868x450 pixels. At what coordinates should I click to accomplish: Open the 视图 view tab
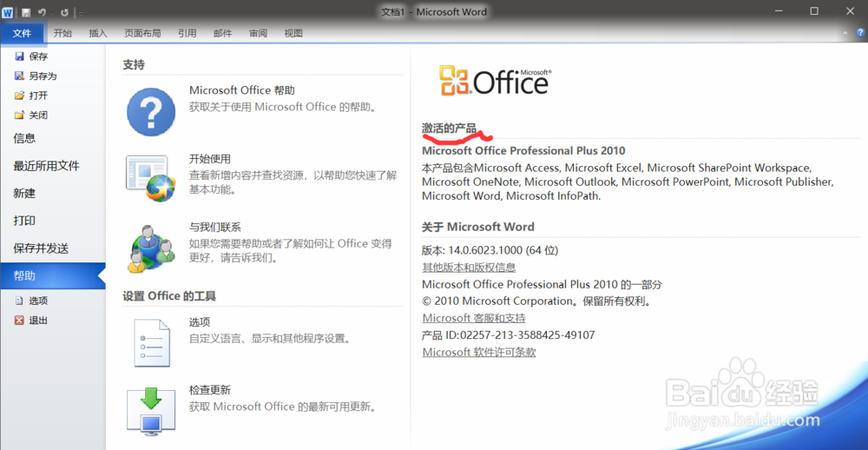(x=293, y=33)
